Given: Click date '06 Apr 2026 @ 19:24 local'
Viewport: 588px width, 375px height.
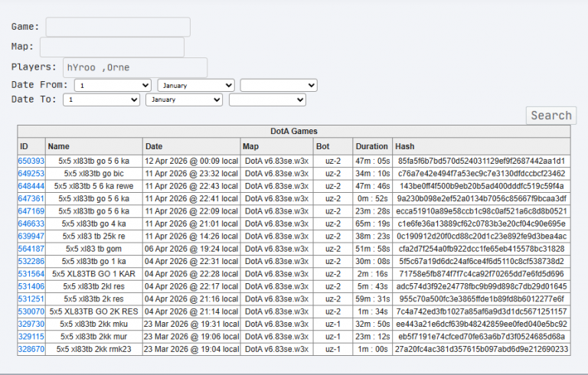Looking at the screenshot, I should point(191,249).
